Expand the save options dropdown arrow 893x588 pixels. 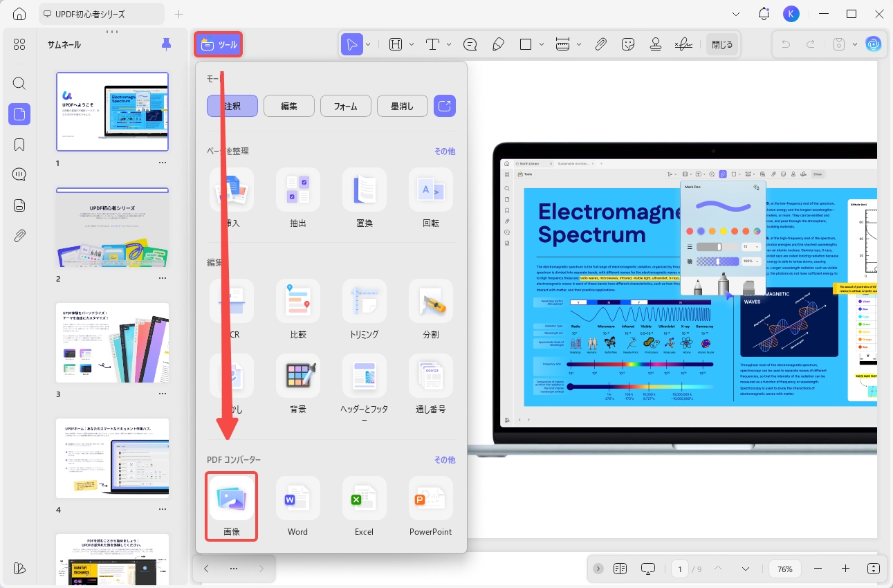855,44
